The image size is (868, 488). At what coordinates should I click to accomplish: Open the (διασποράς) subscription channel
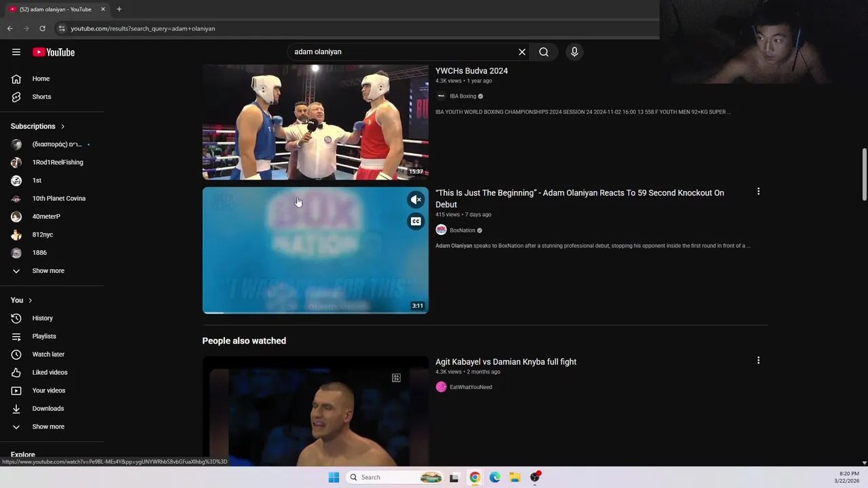pos(52,144)
